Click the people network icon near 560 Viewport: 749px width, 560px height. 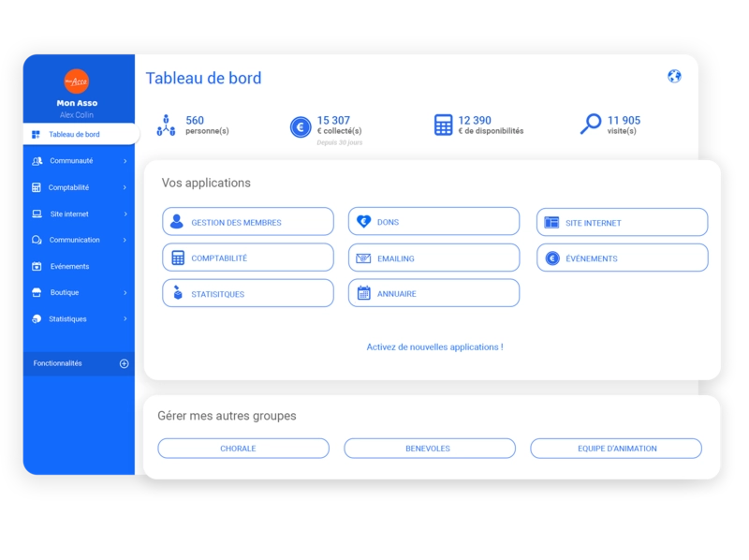166,125
